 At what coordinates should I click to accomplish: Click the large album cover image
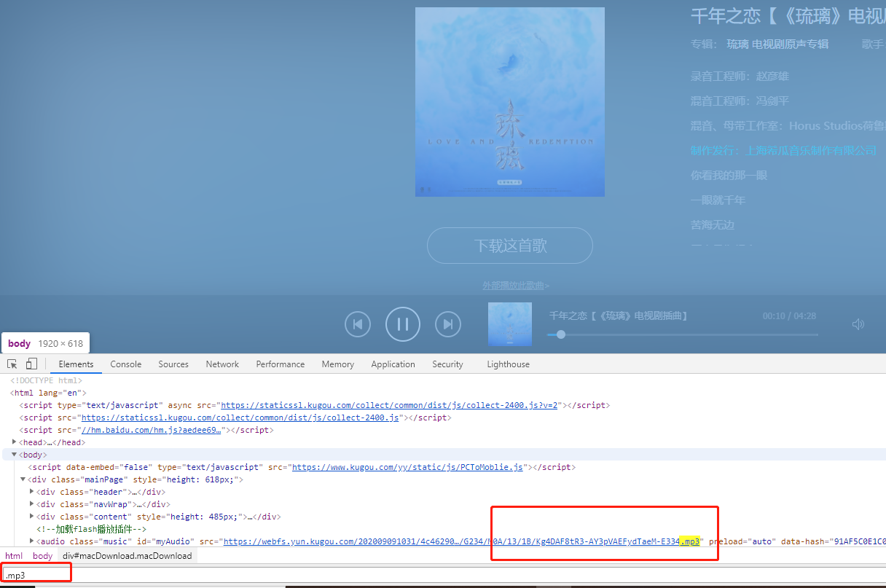pos(510,102)
